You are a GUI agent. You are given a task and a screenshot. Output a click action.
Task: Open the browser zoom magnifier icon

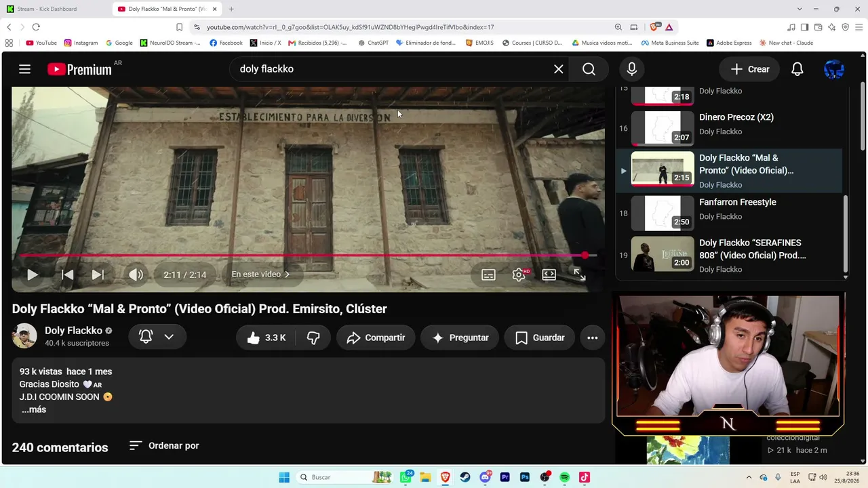[x=618, y=27]
